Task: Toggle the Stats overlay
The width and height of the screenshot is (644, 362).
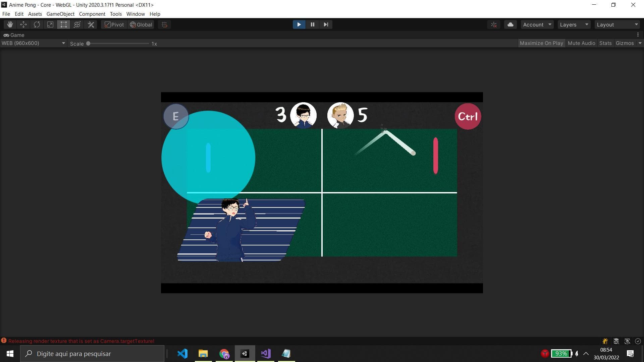Action: tap(605, 43)
